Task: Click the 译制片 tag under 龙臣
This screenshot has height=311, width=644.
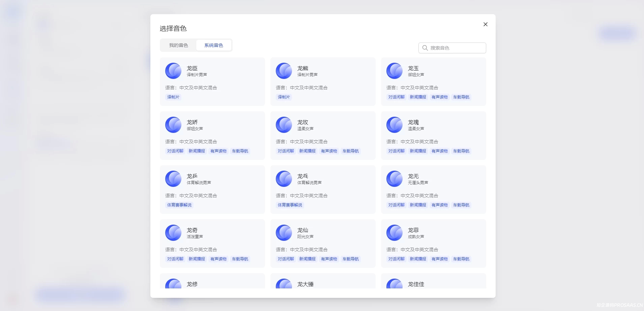Action: pyautogui.click(x=173, y=97)
